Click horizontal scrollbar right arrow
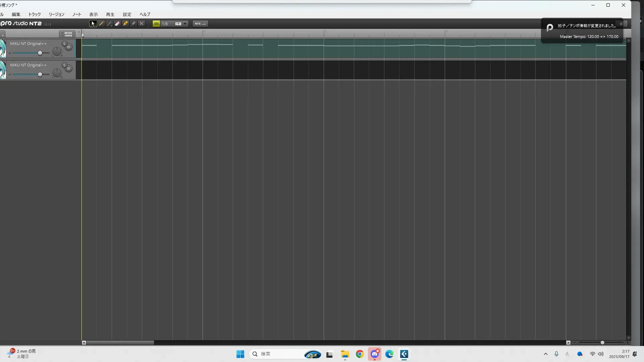Image resolution: width=644 pixels, height=362 pixels. pos(568,343)
